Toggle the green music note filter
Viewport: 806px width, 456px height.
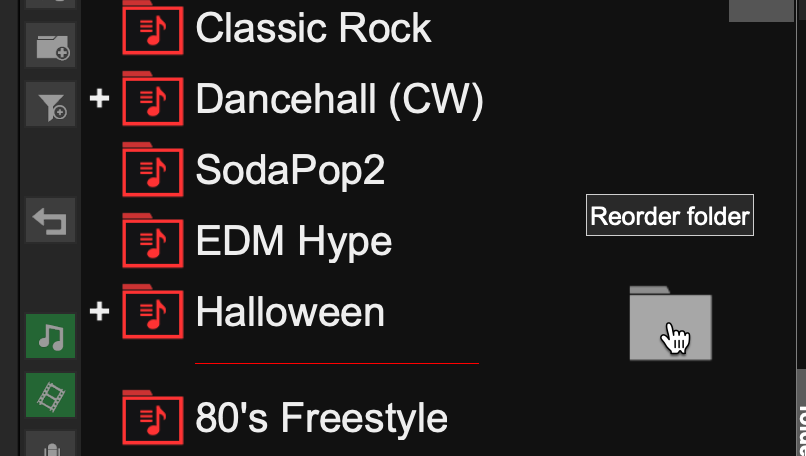(50, 336)
